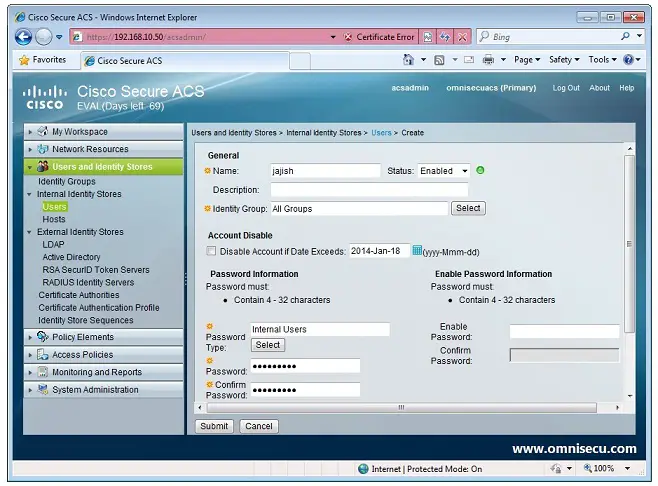Click the Users and Identity Stores icon

tap(43, 166)
